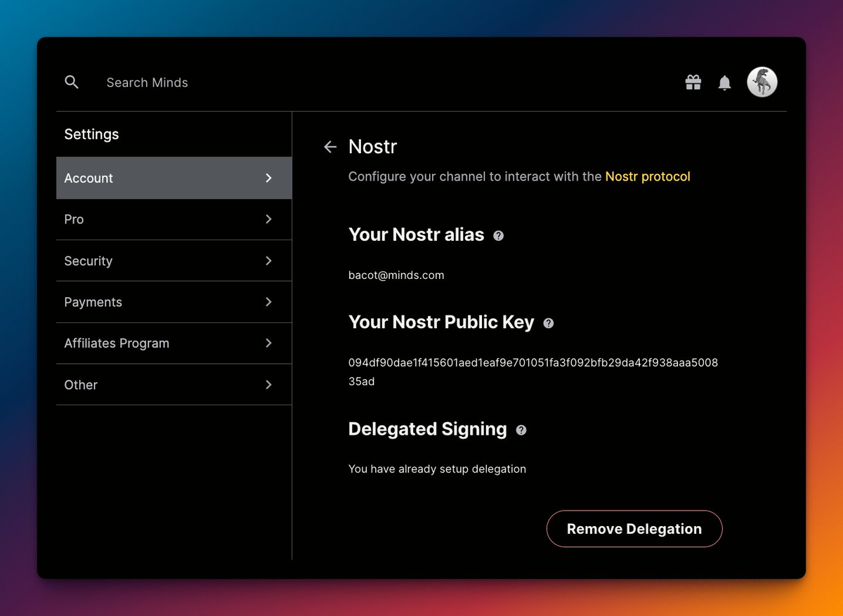Click the 'You have already setup delegation' text

tap(437, 468)
